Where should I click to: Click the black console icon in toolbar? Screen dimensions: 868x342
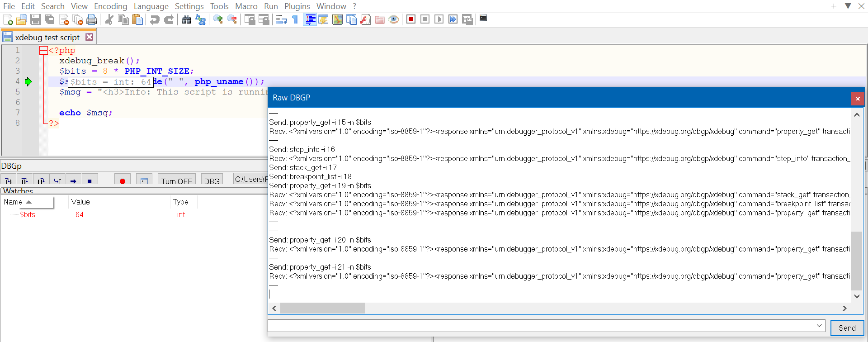click(483, 18)
